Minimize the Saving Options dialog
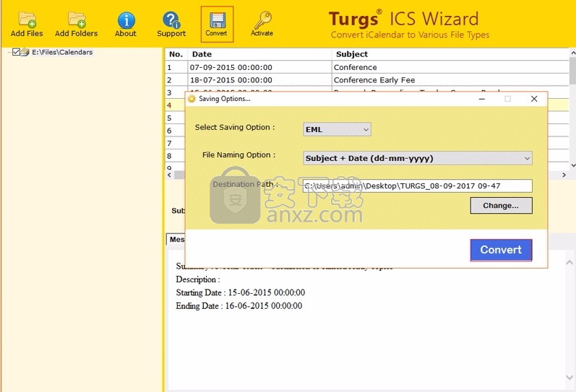Screen dimensions: 576x392 482,99
